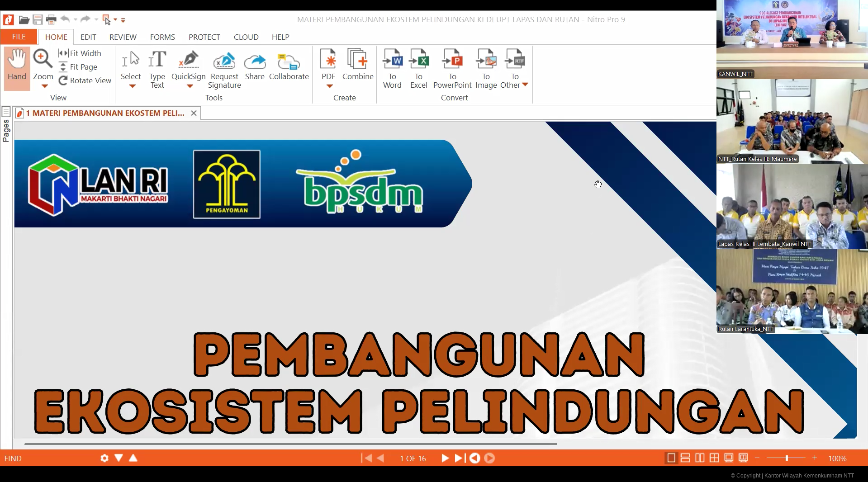Click the Combine files tool
The width and height of the screenshot is (868, 482).
(x=357, y=66)
